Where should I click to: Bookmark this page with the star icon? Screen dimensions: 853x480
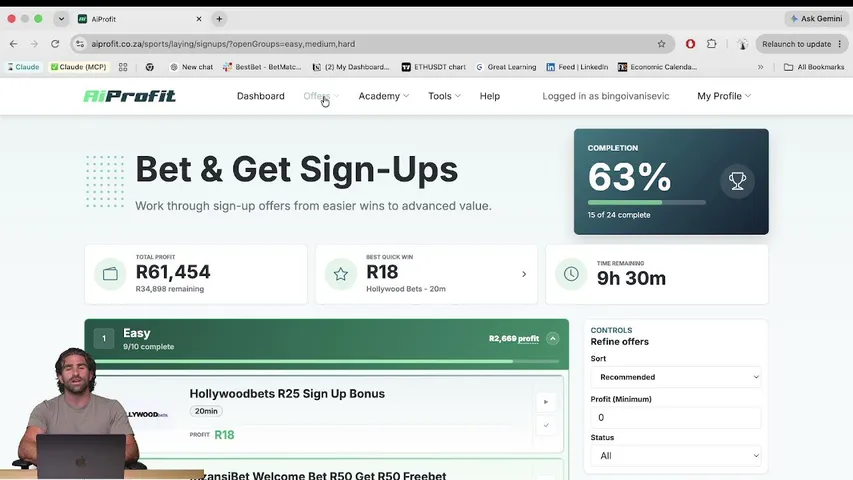661,44
